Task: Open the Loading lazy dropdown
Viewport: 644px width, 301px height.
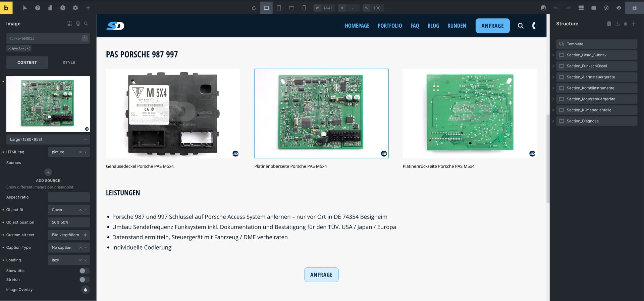Action: pyautogui.click(x=69, y=260)
